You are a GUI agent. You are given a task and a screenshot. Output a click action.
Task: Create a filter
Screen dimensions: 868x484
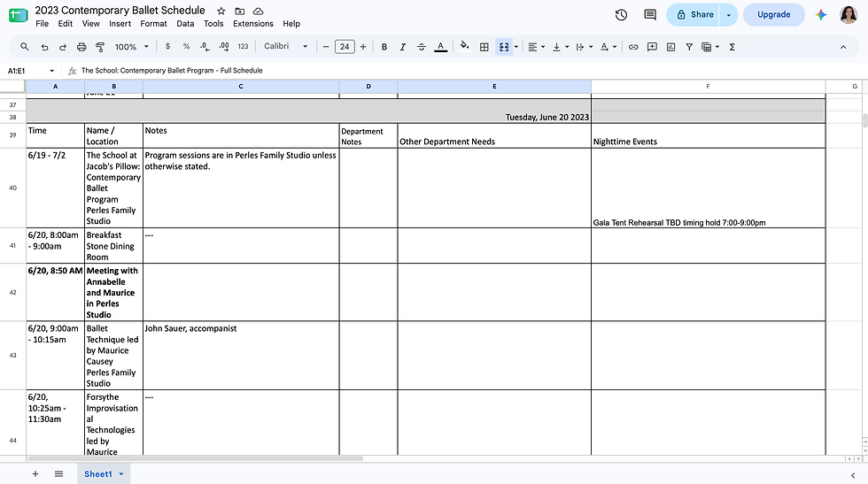(689, 47)
